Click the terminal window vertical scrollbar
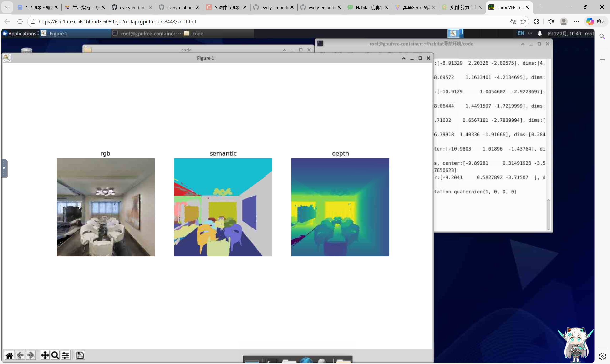Viewport: 610px width, 364px height. point(549,214)
